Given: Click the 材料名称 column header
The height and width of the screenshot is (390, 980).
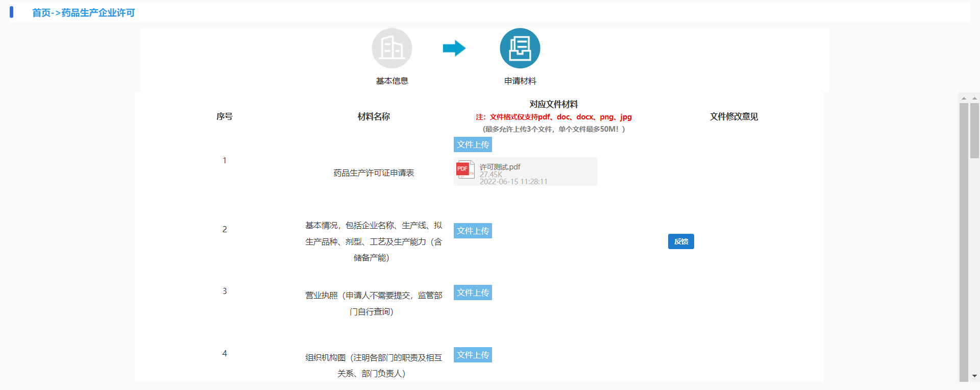Looking at the screenshot, I should [374, 116].
